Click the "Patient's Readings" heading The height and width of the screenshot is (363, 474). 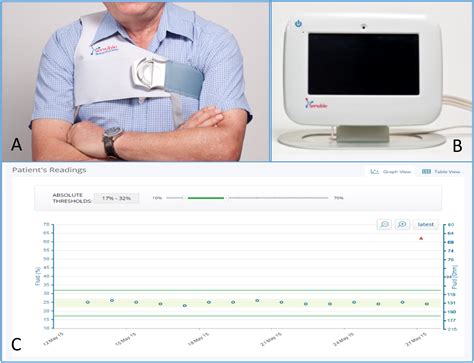pyautogui.click(x=49, y=170)
